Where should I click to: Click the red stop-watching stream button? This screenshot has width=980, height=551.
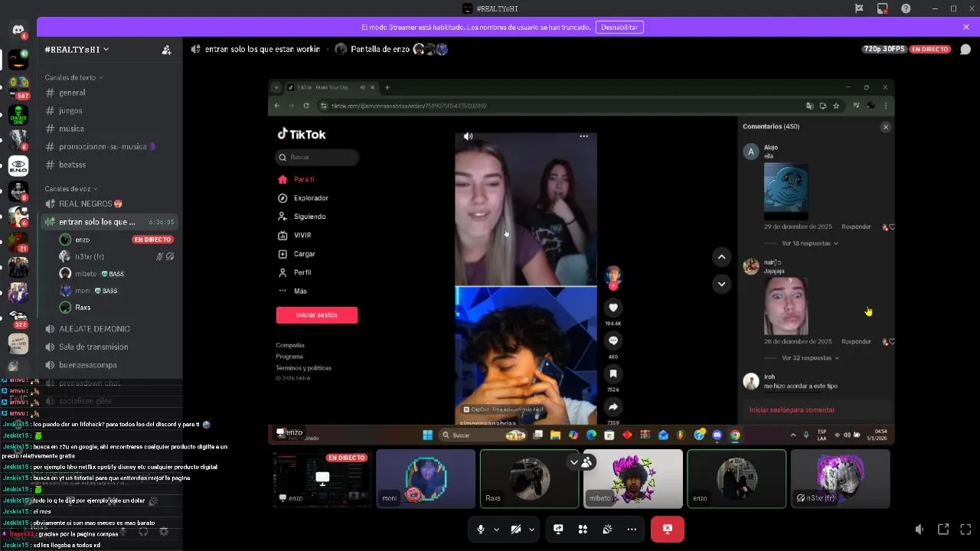tap(668, 529)
